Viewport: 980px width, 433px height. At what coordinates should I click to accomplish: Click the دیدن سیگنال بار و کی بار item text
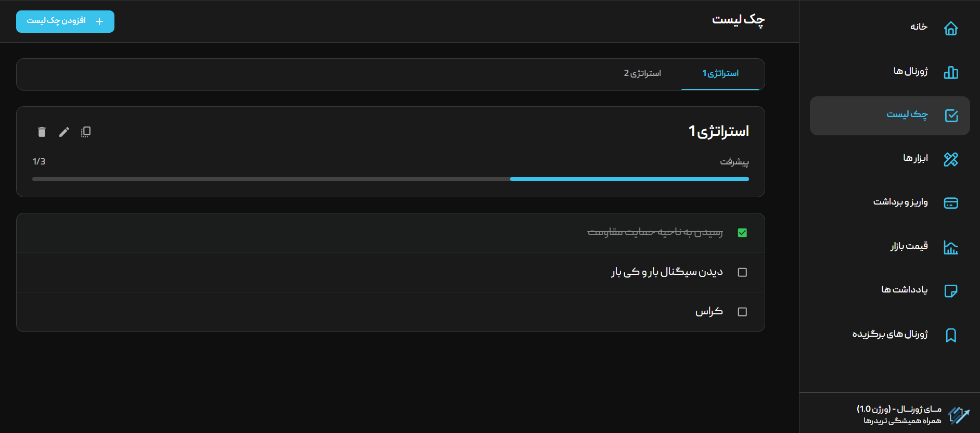(666, 272)
